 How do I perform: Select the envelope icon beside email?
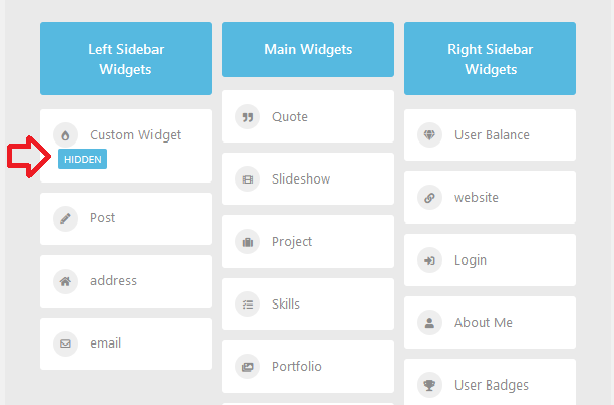pos(65,344)
